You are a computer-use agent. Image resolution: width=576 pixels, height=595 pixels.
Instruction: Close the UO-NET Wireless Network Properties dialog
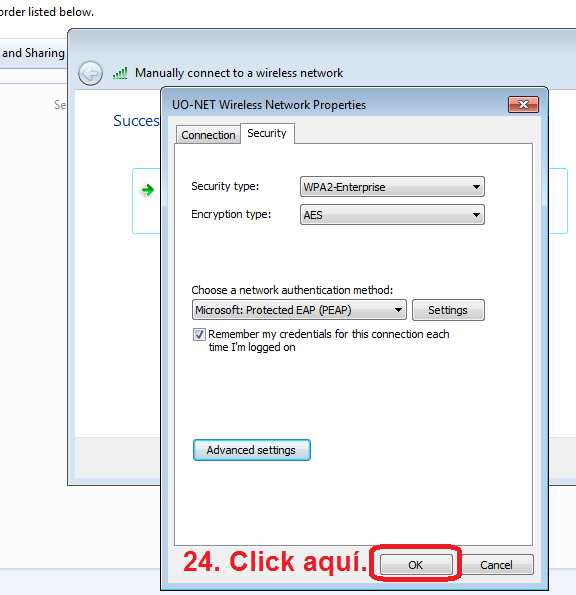point(523,104)
